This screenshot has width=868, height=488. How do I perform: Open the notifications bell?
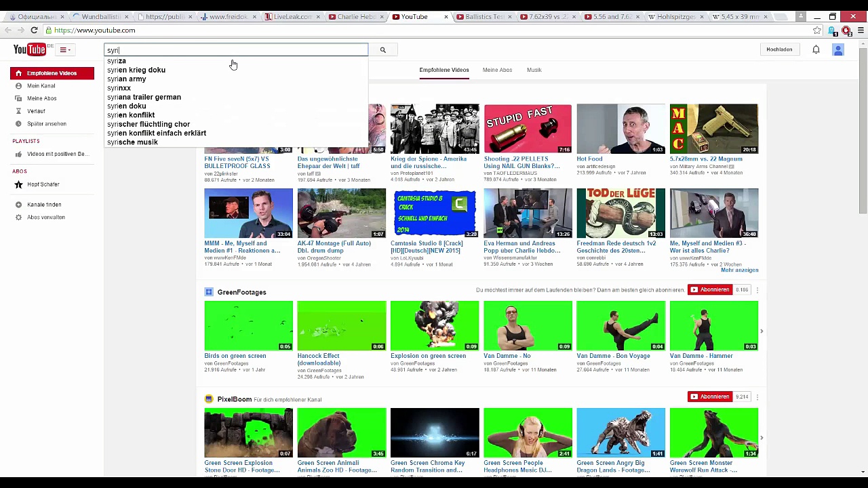(x=816, y=49)
